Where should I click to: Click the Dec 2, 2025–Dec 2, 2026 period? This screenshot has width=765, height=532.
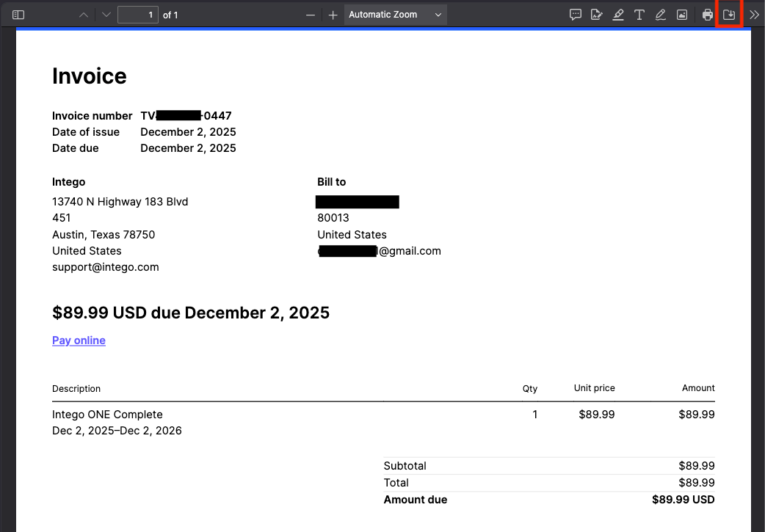tap(117, 431)
